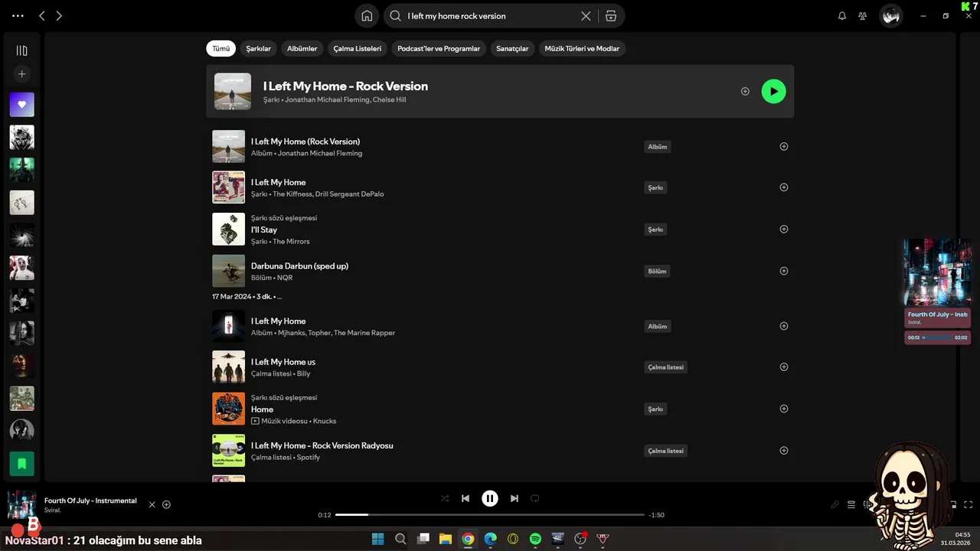Open the three-dot app menu
Image resolution: width=980 pixels, height=551 pixels.
pyautogui.click(x=18, y=16)
